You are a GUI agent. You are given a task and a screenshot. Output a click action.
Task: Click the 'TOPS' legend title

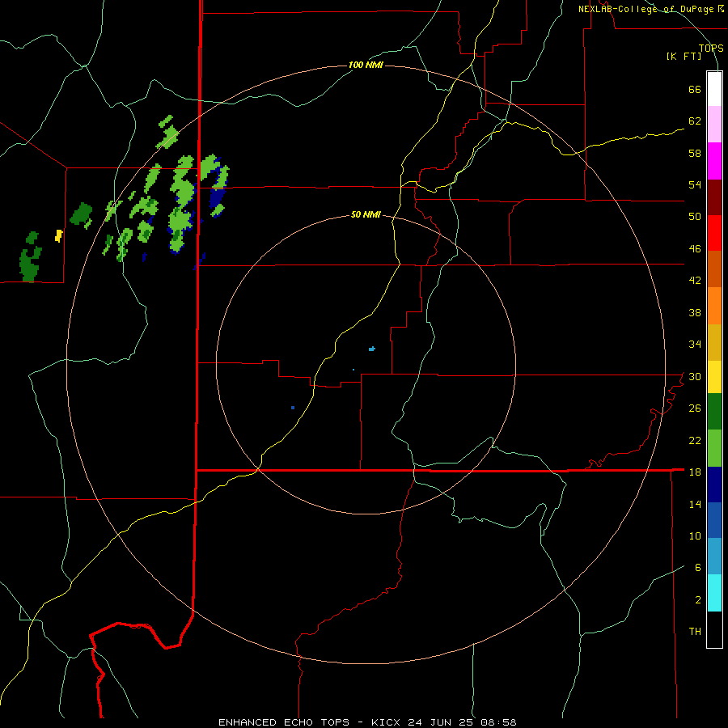[x=711, y=48]
